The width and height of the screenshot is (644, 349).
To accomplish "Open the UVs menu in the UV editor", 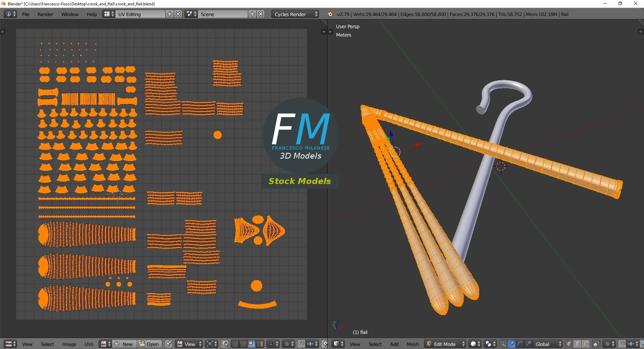I will [x=89, y=344].
